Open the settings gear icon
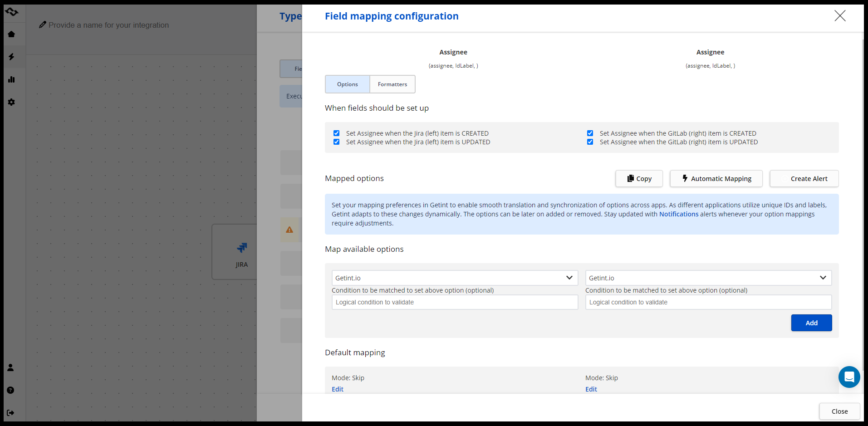 click(11, 102)
